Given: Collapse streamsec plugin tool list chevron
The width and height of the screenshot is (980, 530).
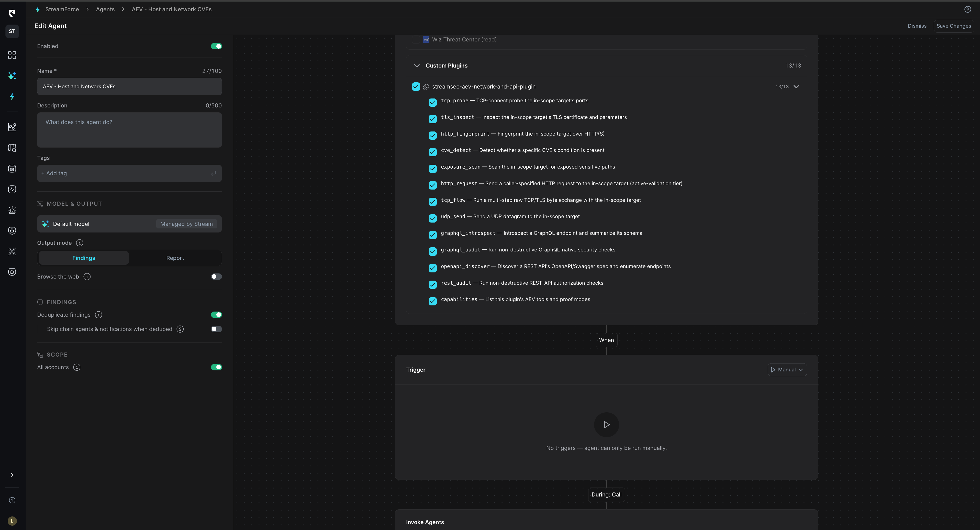Looking at the screenshot, I should tap(796, 87).
